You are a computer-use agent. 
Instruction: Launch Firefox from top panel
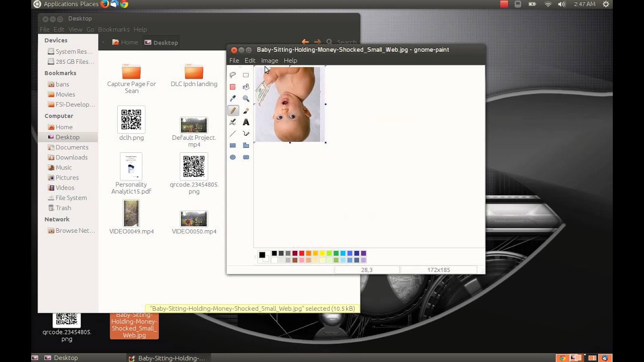tap(105, 4)
